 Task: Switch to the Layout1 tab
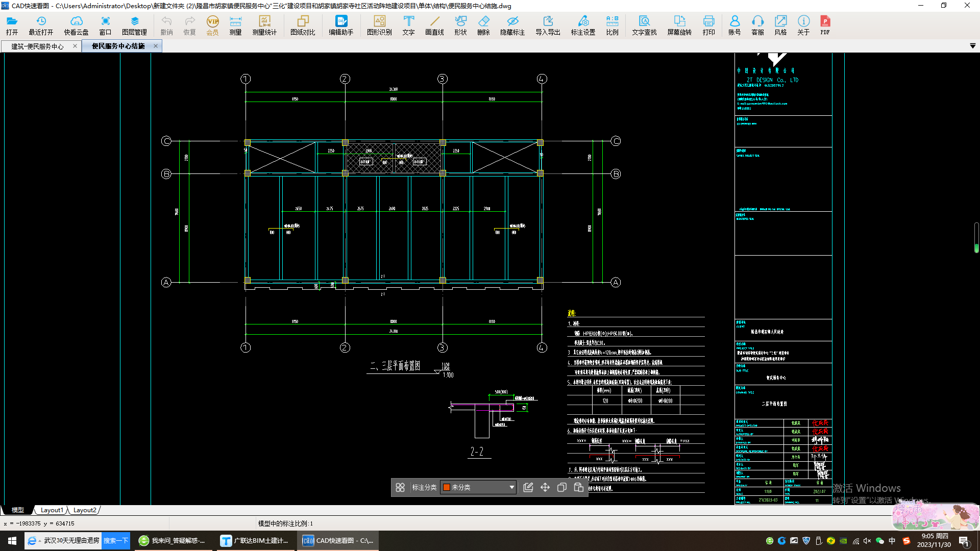pos(52,510)
